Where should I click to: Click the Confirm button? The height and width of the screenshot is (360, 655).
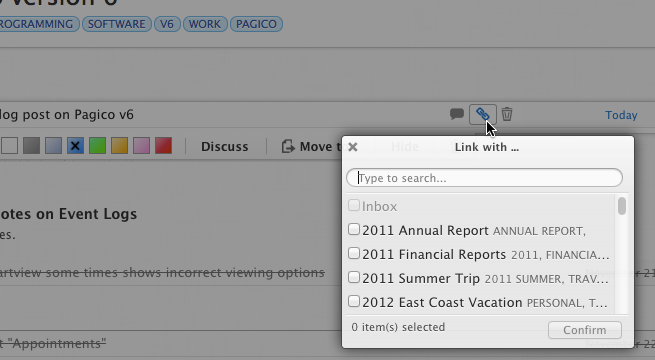click(585, 330)
